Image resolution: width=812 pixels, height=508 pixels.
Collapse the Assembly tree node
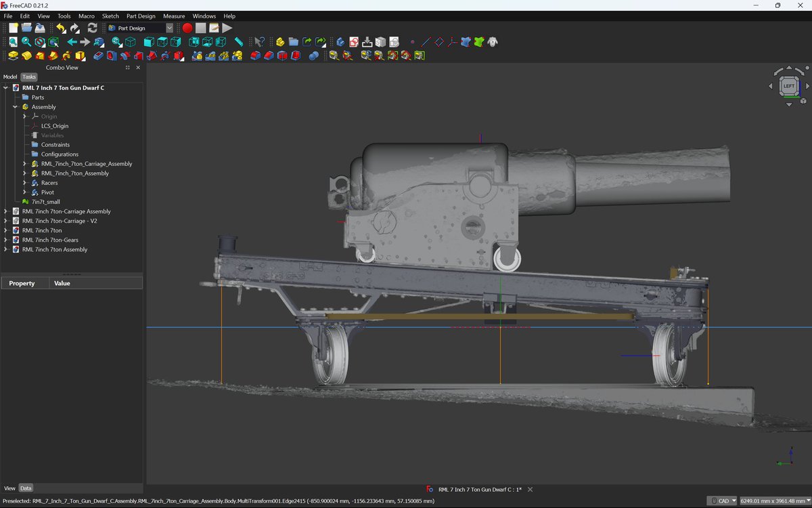14,107
